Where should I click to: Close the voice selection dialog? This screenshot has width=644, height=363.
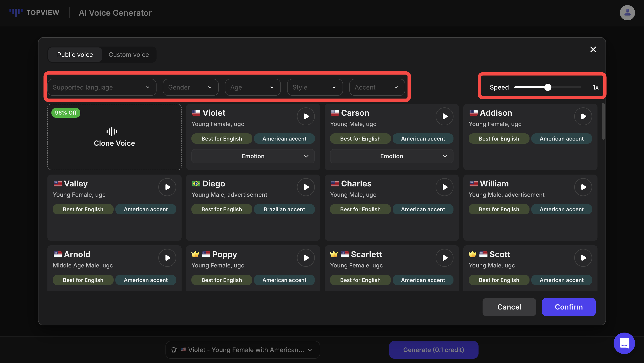point(593,49)
